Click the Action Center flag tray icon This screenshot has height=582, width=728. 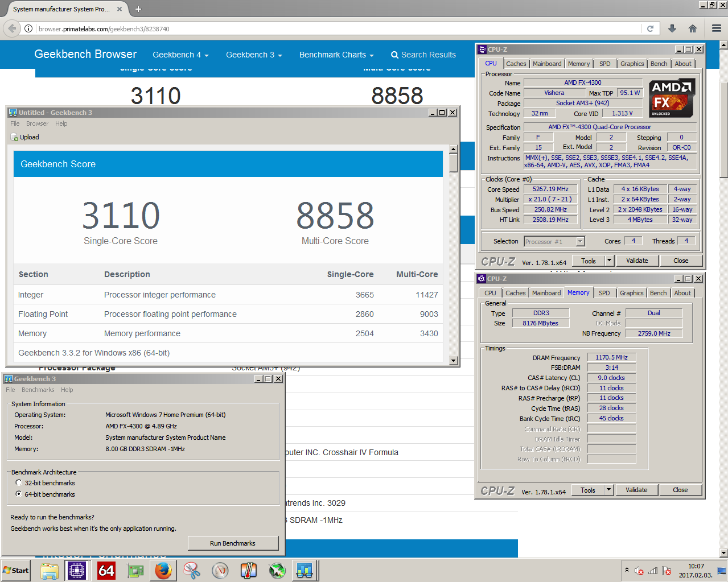pos(667,571)
